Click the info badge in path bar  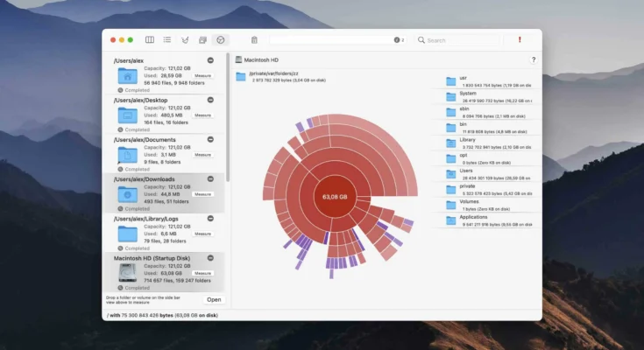pos(397,39)
